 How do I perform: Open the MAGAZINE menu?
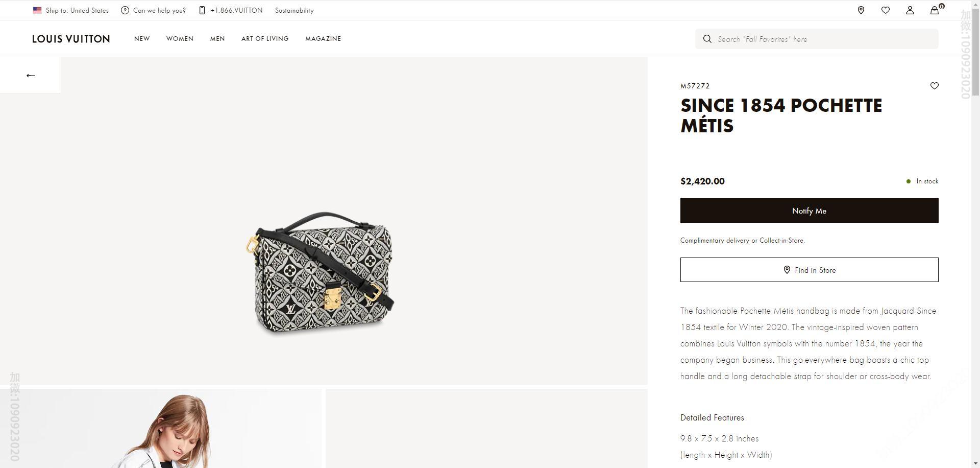click(323, 39)
